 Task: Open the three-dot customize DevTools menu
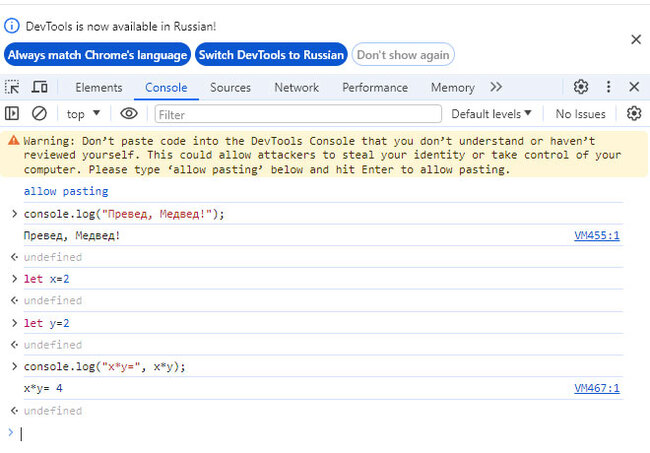click(x=608, y=87)
